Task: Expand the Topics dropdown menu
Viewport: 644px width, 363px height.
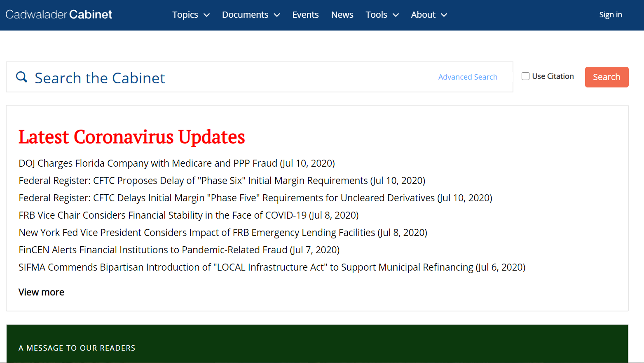Action: point(191,15)
